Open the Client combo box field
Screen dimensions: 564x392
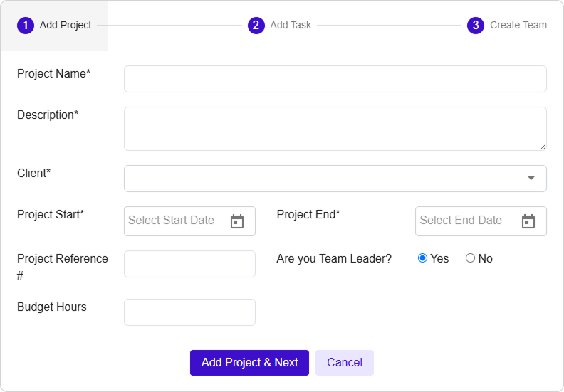(320, 179)
